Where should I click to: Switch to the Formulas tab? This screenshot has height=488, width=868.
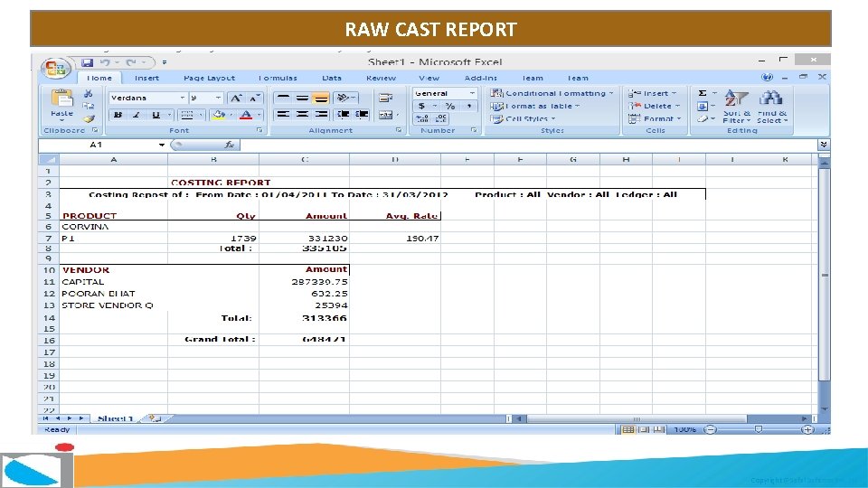(278, 78)
